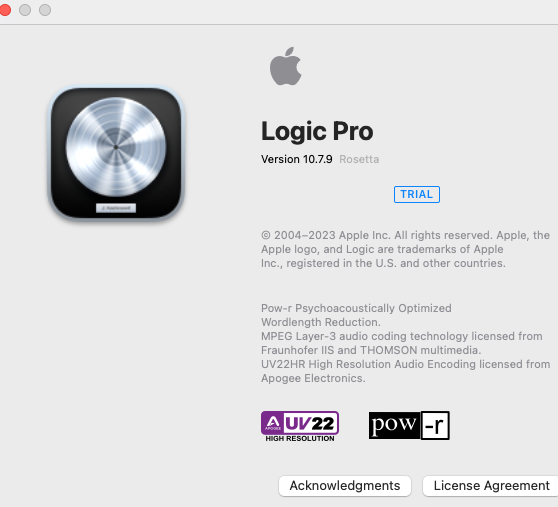The image size is (558, 507).
Task: Click the blue TRIAL badge
Action: (417, 194)
